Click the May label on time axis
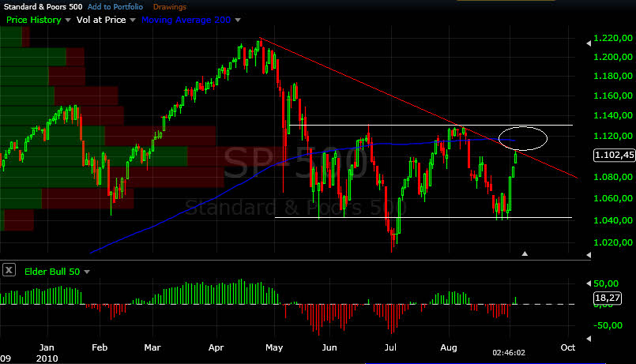 tap(274, 347)
